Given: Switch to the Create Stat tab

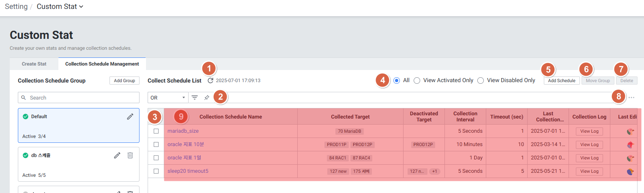Looking at the screenshot, I should point(34,64).
